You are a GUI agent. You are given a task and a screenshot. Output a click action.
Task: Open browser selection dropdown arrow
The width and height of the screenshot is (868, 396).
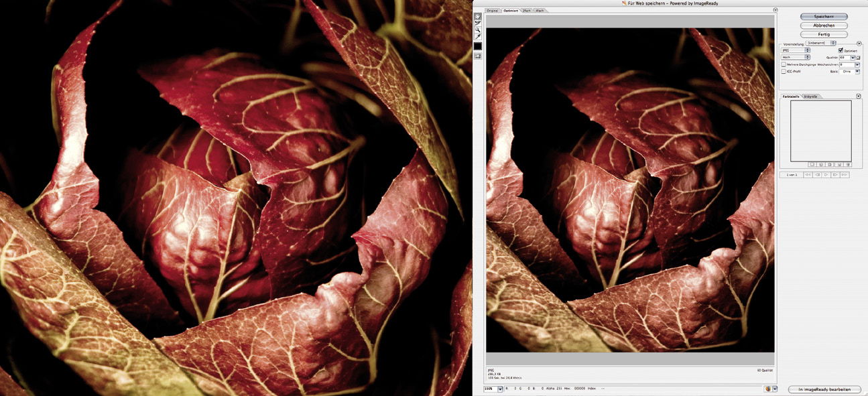pos(775,389)
